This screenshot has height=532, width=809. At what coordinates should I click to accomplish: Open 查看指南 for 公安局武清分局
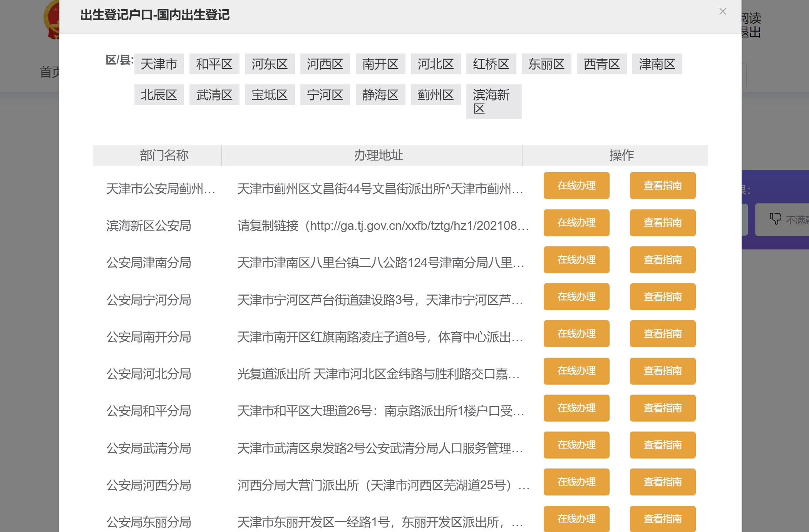[x=662, y=445]
